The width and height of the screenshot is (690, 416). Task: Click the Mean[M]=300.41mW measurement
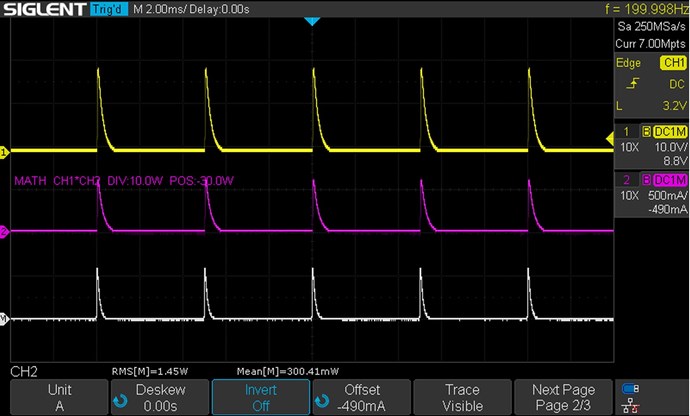288,372
